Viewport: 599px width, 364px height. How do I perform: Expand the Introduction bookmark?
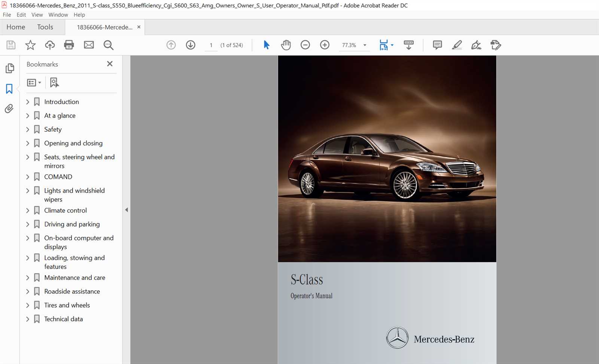[x=27, y=102]
